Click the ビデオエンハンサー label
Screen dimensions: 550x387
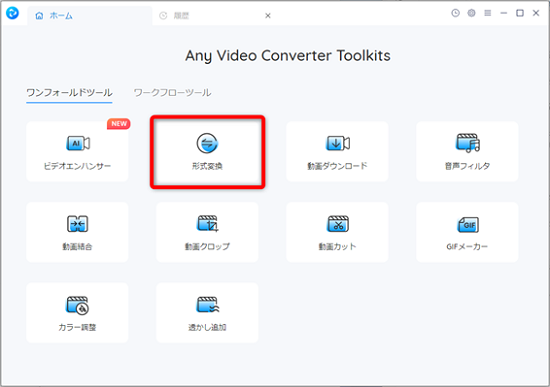coord(77,166)
